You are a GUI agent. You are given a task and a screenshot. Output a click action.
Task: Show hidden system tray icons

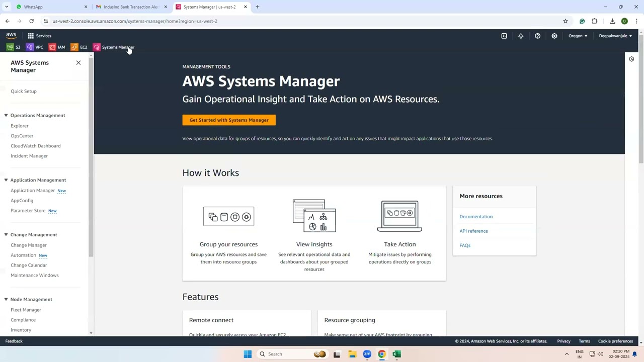pyautogui.click(x=567, y=354)
